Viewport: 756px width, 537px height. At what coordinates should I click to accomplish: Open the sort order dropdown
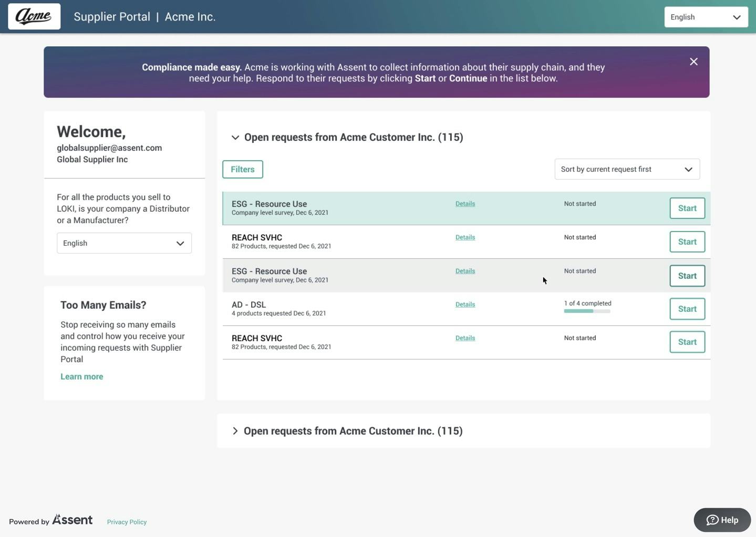627,168
